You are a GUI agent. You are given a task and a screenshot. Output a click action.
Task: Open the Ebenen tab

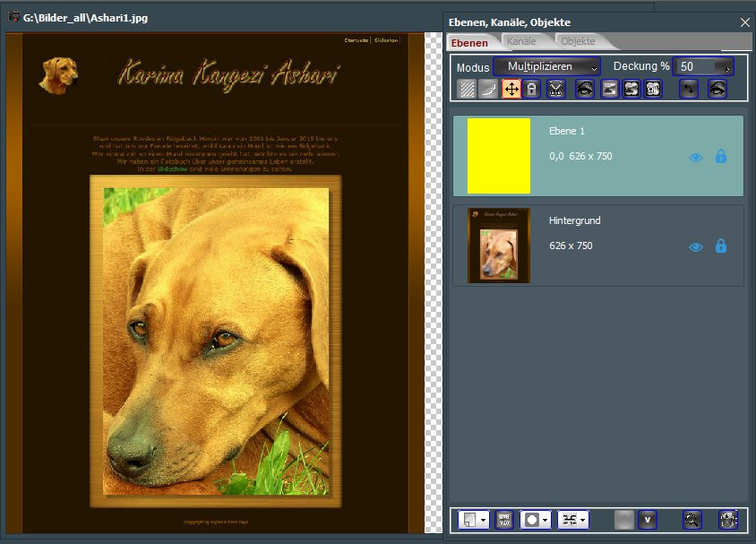(x=469, y=42)
